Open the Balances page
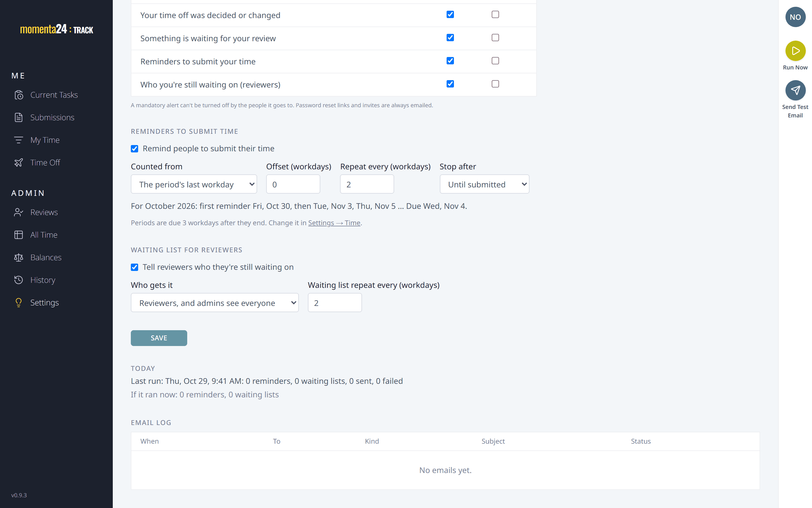Image resolution: width=812 pixels, height=508 pixels. (x=46, y=257)
